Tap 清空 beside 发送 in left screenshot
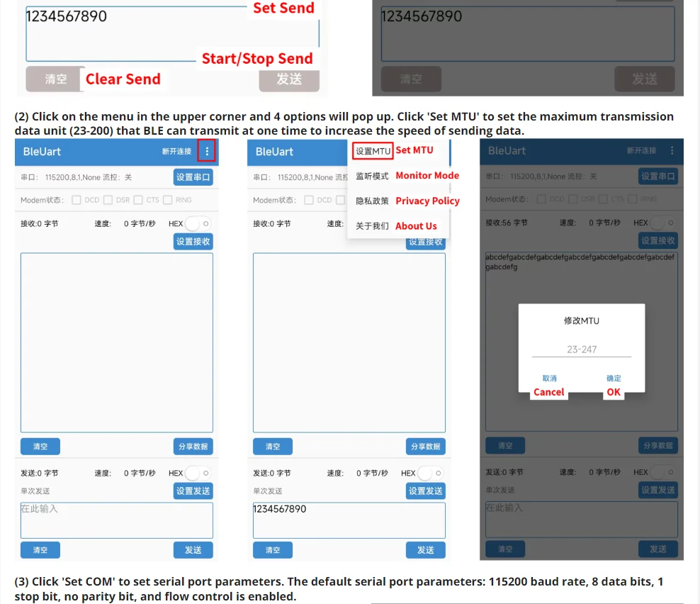This screenshot has width=700, height=604. [x=40, y=550]
